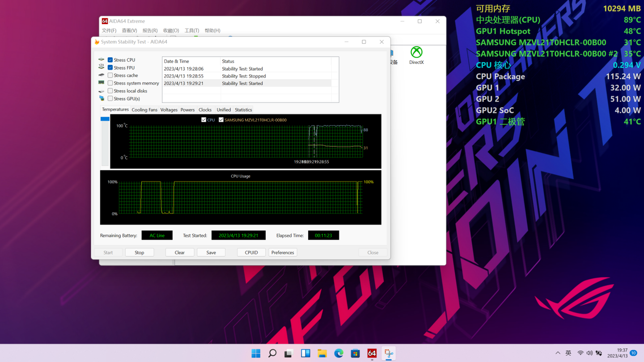
Task: Open Task View on the taskbar
Action: (289, 354)
